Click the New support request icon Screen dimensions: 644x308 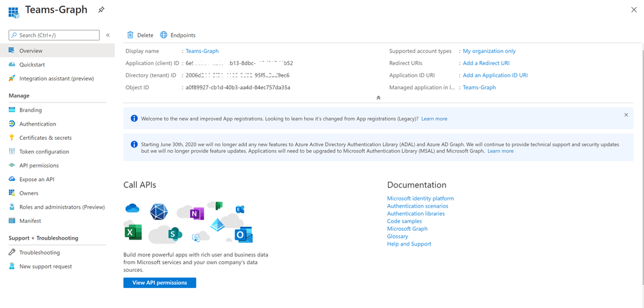tap(12, 267)
